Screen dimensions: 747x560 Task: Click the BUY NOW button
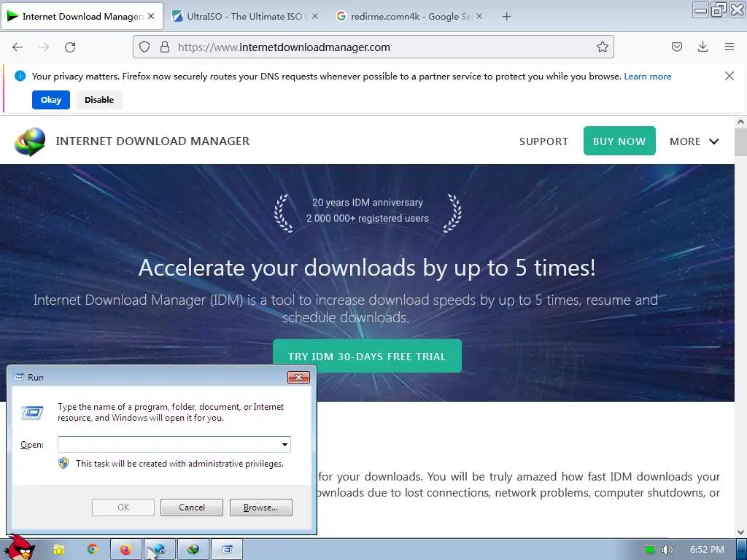coord(619,141)
